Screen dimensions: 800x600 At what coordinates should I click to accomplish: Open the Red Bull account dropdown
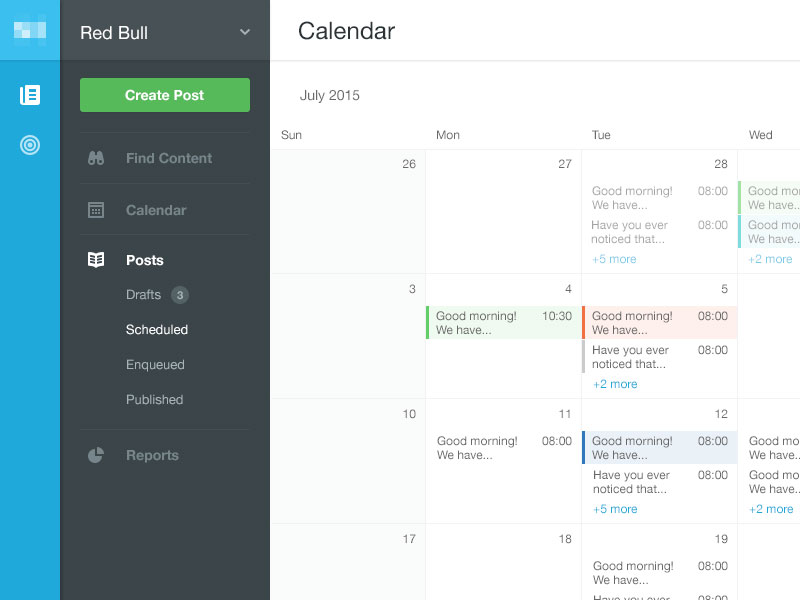tap(164, 31)
